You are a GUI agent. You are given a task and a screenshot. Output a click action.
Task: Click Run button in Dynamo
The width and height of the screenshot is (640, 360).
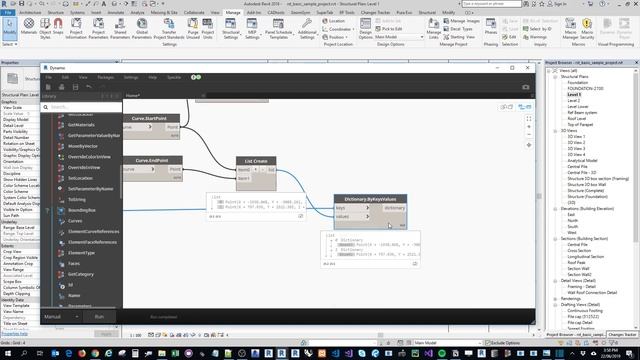99,317
